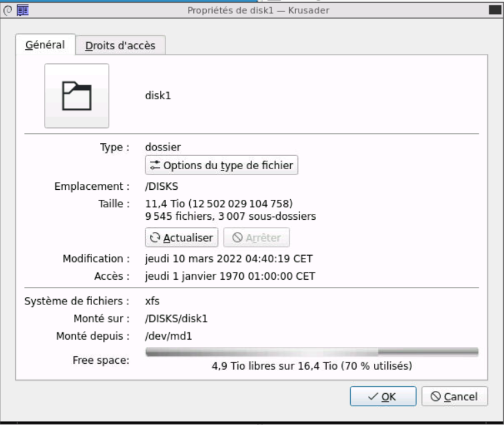Click the free space usage bar

[x=312, y=352]
